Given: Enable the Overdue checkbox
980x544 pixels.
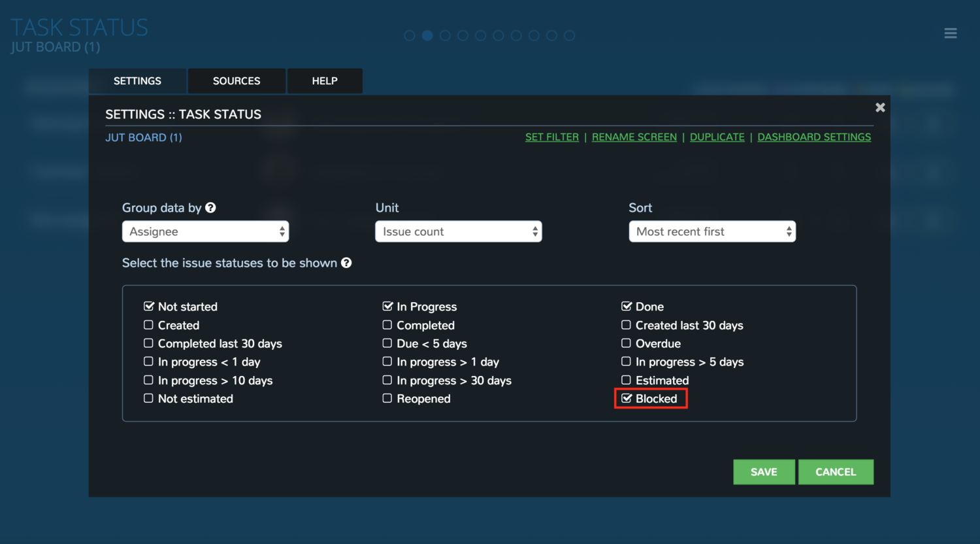Looking at the screenshot, I should coord(626,343).
